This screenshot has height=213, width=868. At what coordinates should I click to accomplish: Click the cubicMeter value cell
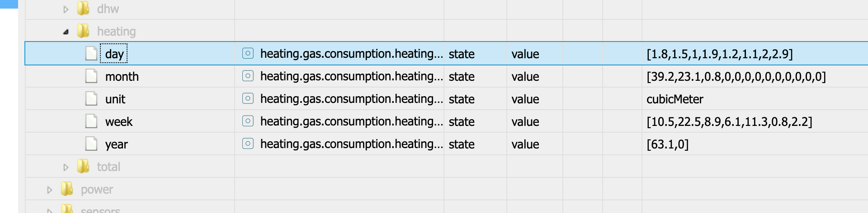(675, 99)
